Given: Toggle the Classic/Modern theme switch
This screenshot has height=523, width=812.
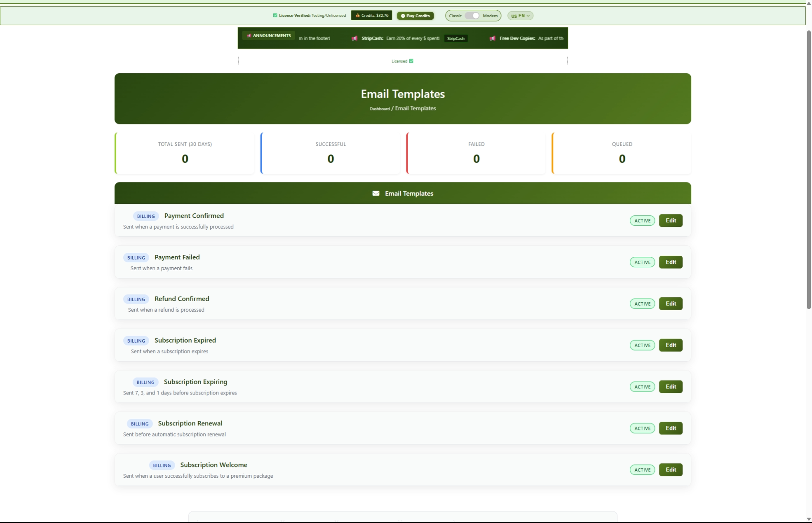Looking at the screenshot, I should pos(472,16).
